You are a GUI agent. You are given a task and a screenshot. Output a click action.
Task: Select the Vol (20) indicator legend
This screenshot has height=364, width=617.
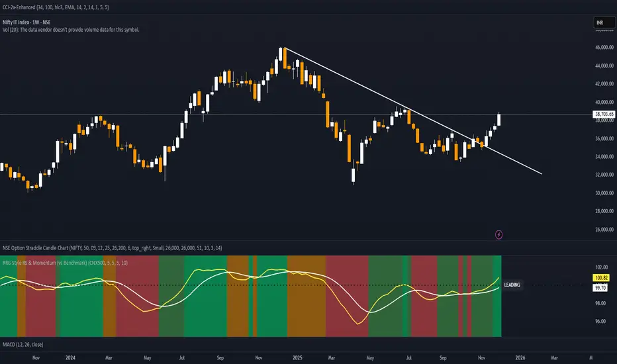(71, 30)
